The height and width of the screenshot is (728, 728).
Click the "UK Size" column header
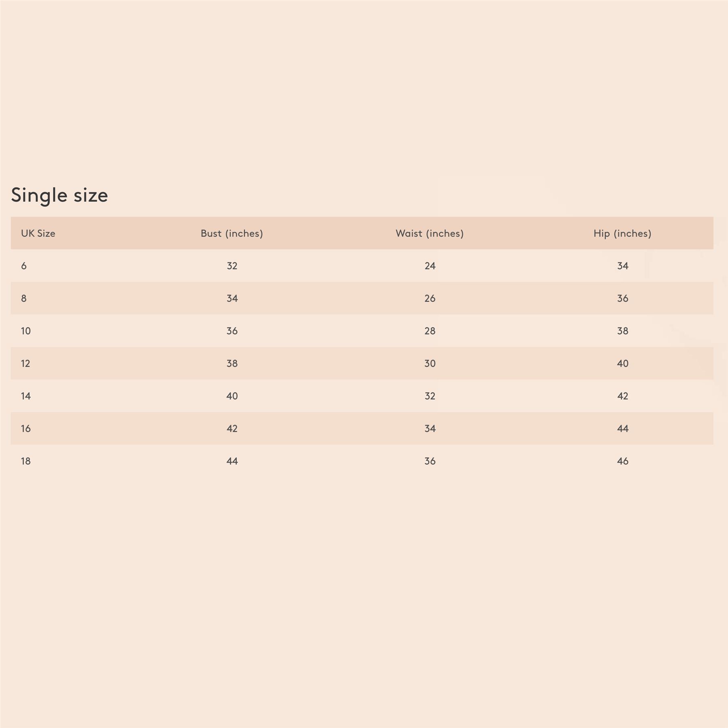38,233
